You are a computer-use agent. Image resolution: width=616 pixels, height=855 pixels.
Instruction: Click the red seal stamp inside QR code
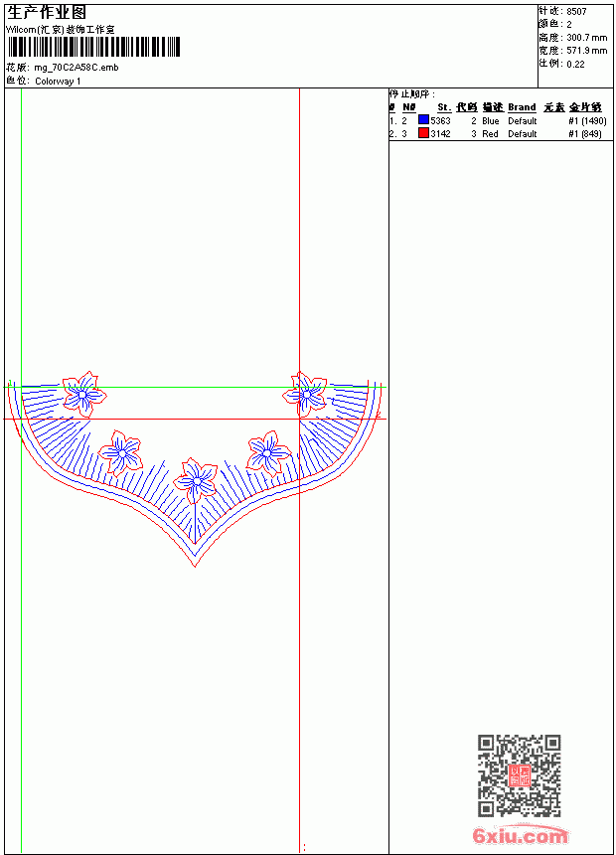[520, 775]
